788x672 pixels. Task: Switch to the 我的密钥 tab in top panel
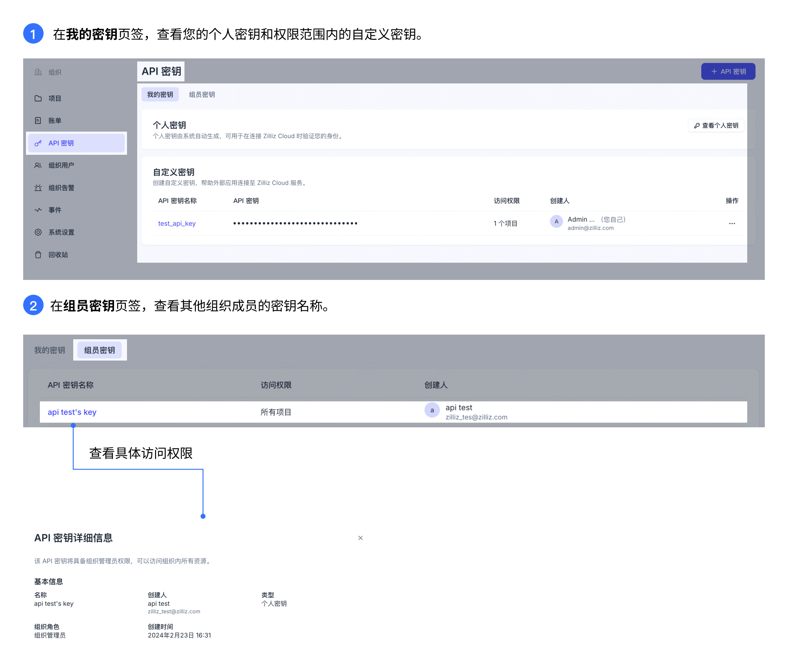(160, 94)
